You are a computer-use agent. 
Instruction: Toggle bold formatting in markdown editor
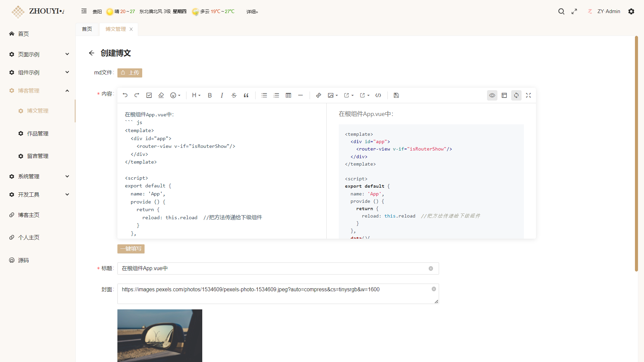coord(210,96)
